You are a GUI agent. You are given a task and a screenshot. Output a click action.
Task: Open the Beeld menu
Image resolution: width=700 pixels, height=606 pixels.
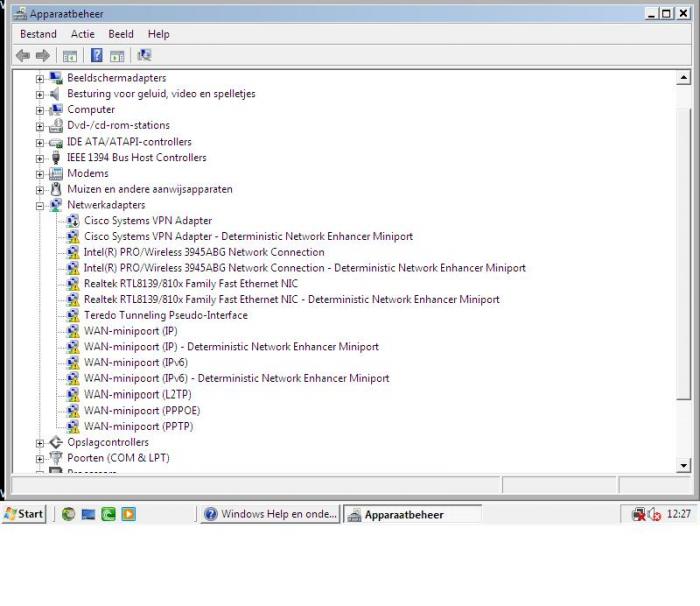[x=121, y=34]
